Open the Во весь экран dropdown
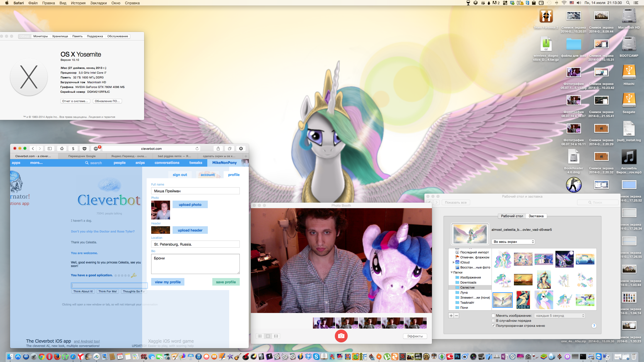The height and width of the screenshot is (362, 644). (513, 242)
